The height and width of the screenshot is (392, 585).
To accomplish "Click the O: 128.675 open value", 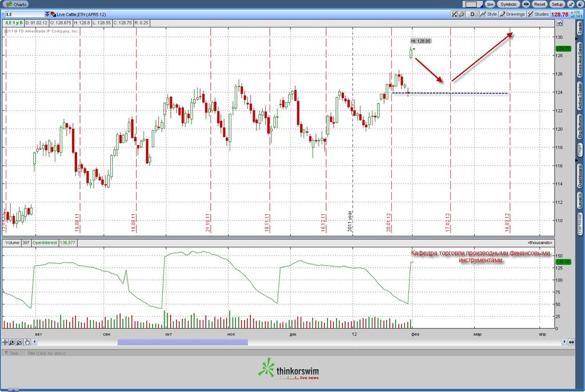I will pos(61,23).
